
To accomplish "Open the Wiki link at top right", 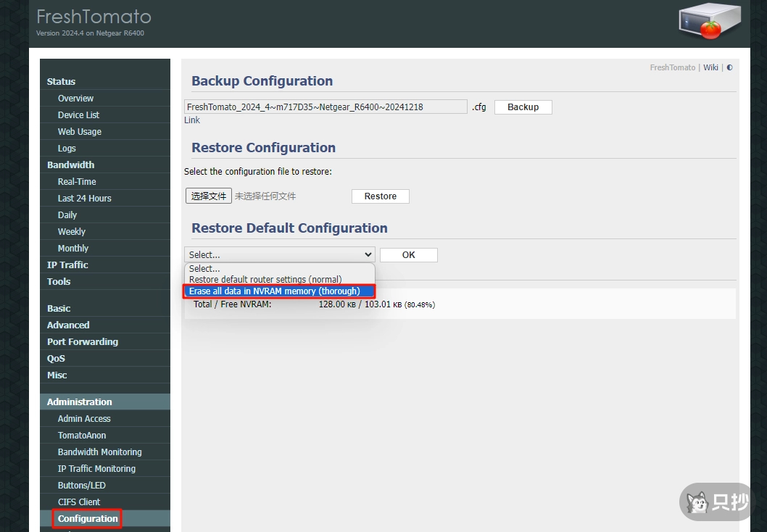I will click(710, 67).
